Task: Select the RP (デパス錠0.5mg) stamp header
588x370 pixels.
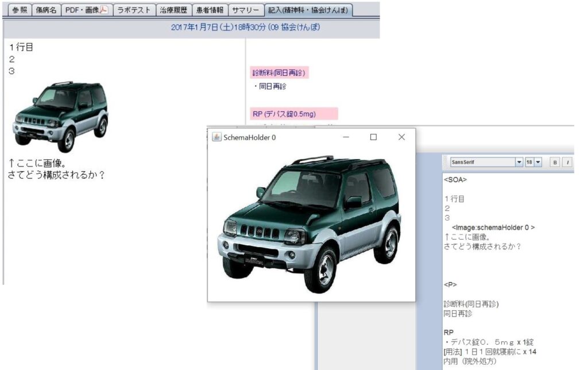Action: click(294, 114)
